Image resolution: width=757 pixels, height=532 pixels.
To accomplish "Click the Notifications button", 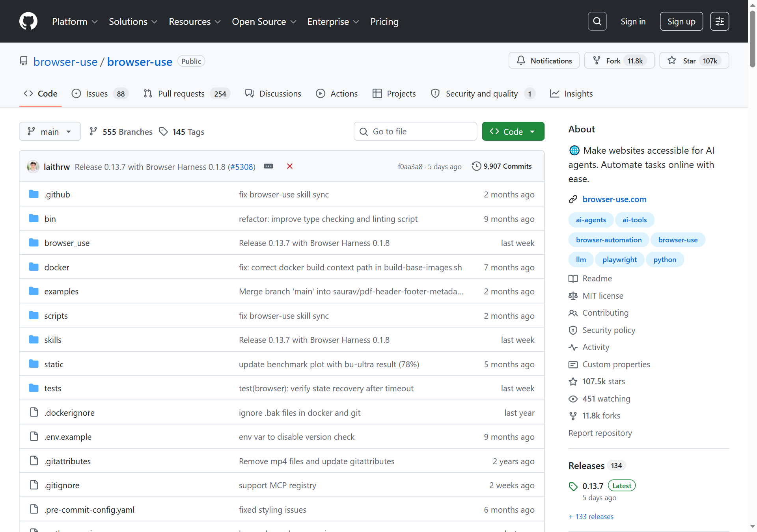I will (x=544, y=61).
